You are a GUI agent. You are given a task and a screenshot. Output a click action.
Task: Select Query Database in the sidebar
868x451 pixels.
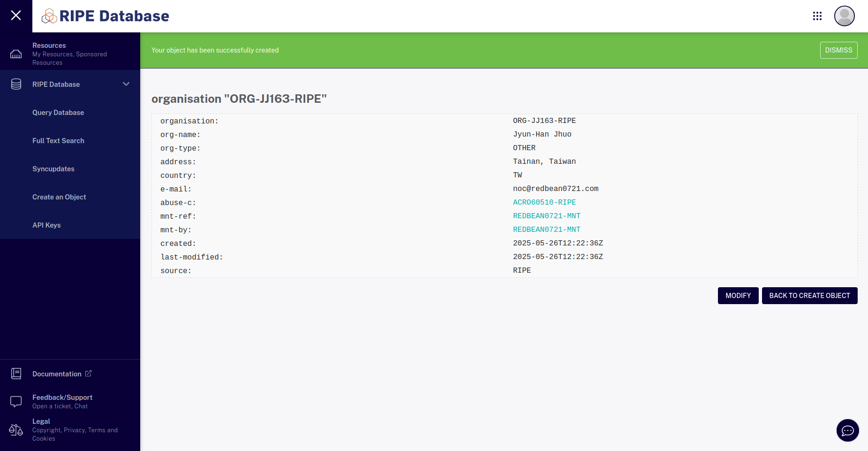click(x=58, y=112)
